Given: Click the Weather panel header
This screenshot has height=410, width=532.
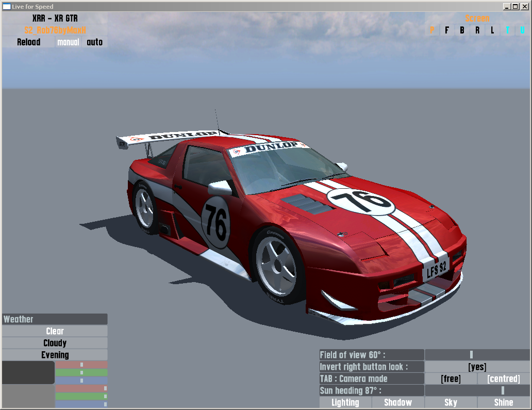Looking at the screenshot, I should coord(55,319).
